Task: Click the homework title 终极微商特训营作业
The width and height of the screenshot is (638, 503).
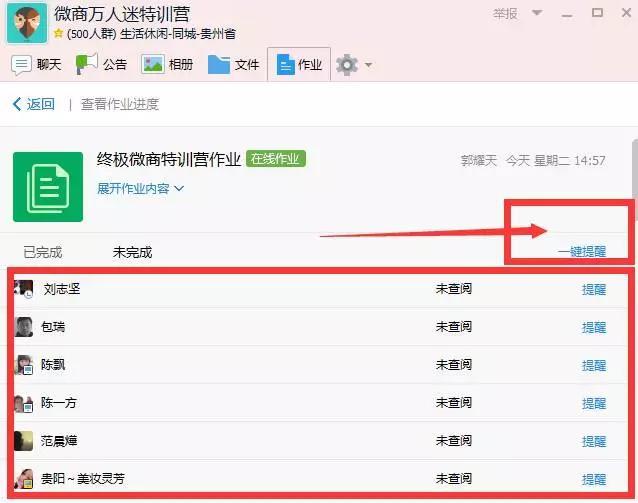Action: 169,160
